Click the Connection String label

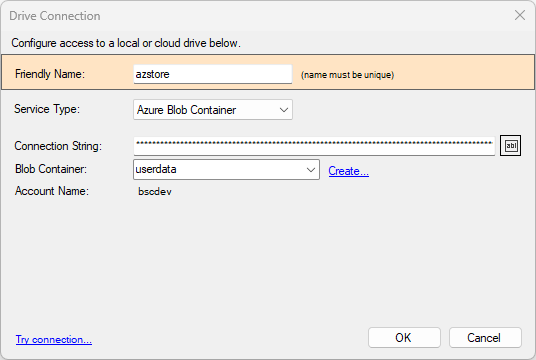pos(58,146)
